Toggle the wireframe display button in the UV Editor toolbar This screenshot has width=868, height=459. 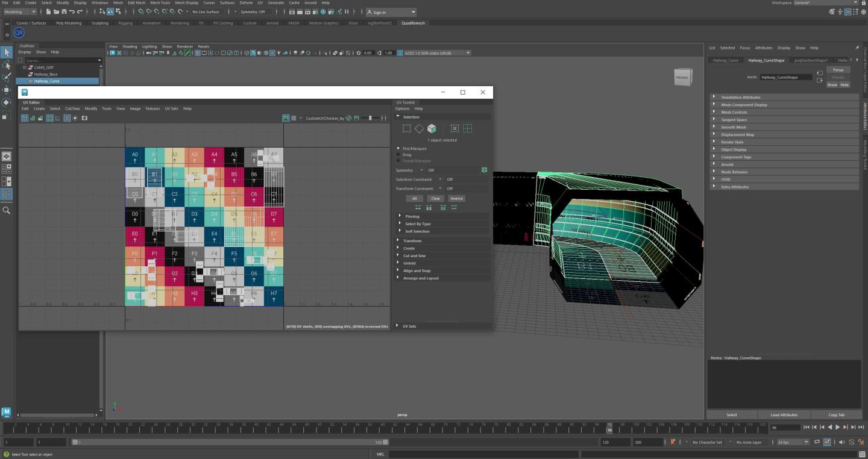coord(25,118)
